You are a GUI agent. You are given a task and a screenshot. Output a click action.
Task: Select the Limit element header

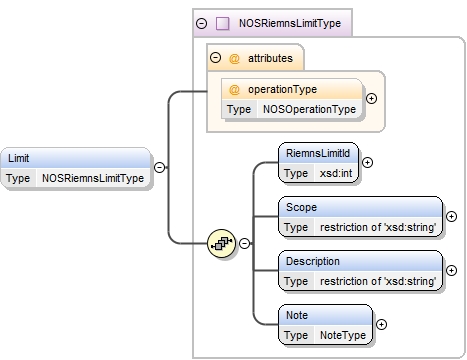point(76,158)
